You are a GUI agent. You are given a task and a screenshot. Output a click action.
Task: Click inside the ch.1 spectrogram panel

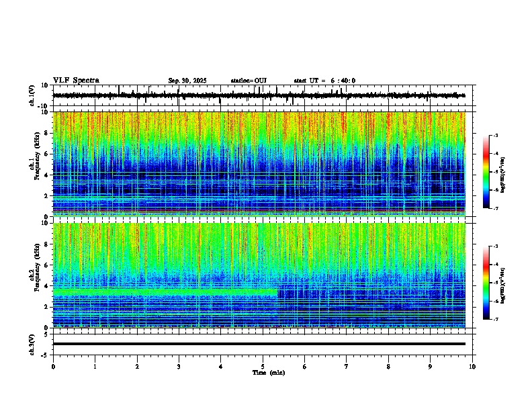coord(259,164)
